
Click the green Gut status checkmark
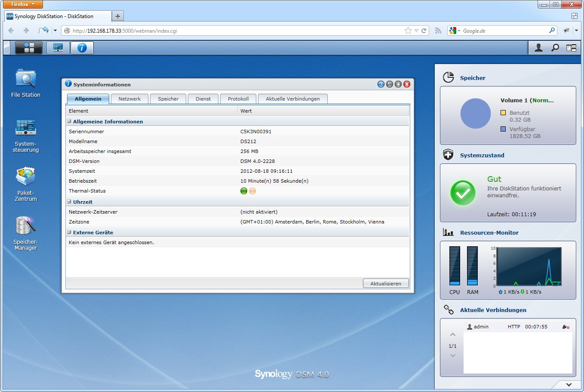[x=463, y=193]
